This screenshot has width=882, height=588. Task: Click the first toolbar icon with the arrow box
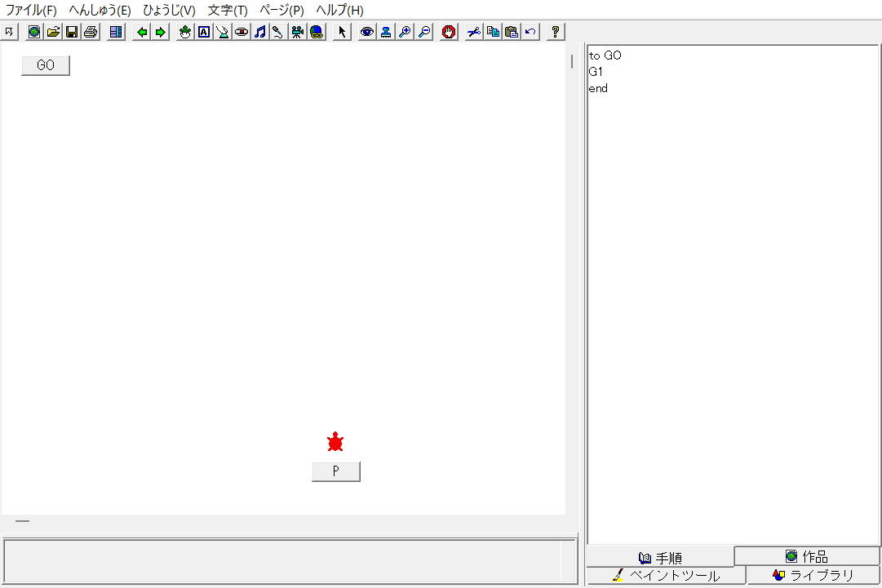pos(9,32)
